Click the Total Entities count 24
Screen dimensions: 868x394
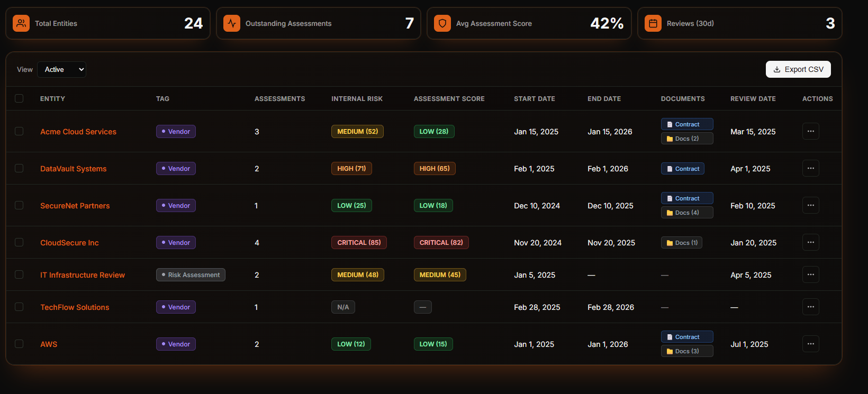click(193, 23)
